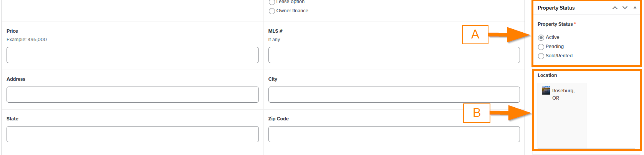Click into the Price input field
Screen dimensions: 644x155
point(132,55)
